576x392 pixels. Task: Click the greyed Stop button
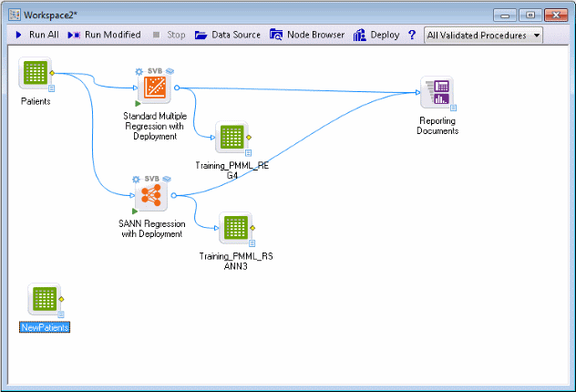click(x=169, y=35)
